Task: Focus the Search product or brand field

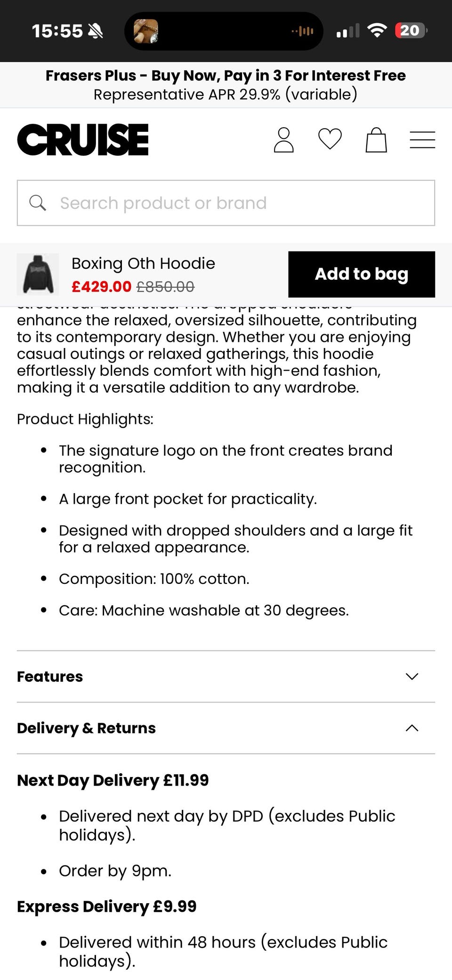Action: click(235, 203)
